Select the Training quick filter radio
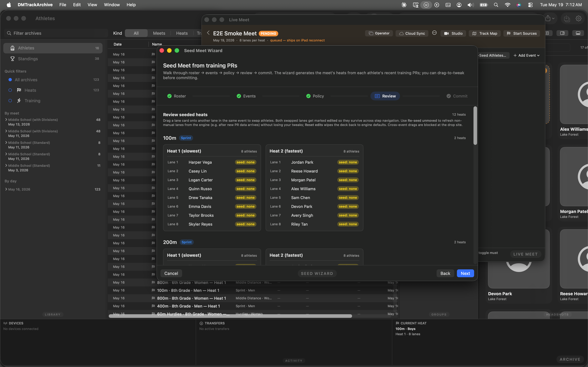This screenshot has width=588, height=367. tap(10, 101)
